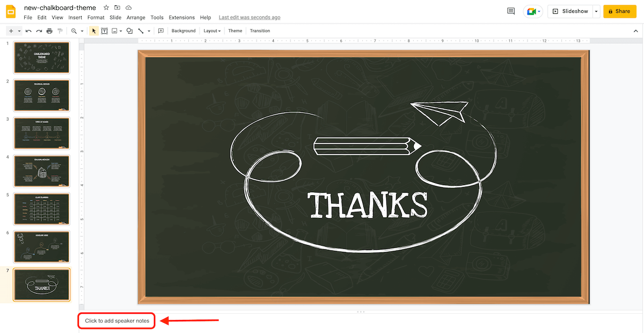The image size is (644, 333).
Task: Open the View menu
Action: click(x=57, y=18)
